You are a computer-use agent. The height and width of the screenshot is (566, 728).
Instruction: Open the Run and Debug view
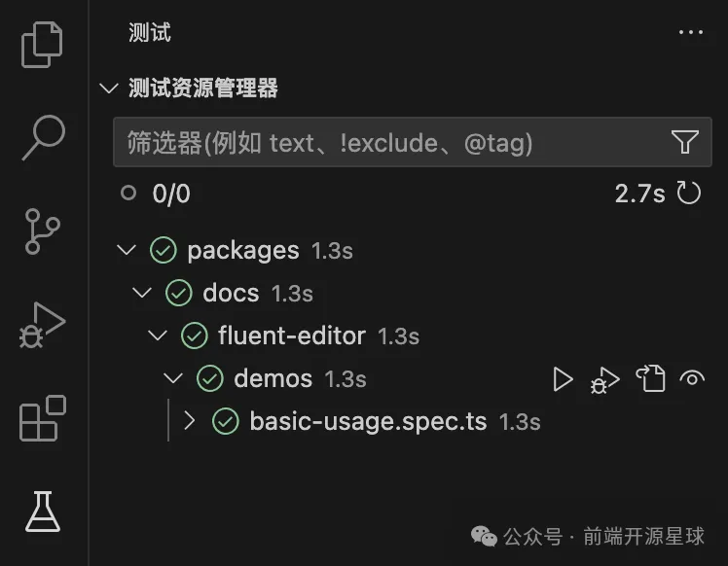pyautogui.click(x=42, y=325)
